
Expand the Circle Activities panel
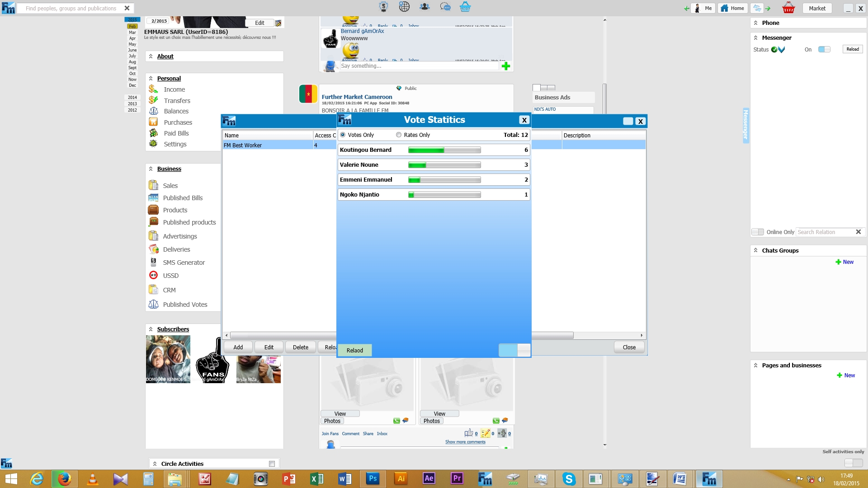point(155,464)
